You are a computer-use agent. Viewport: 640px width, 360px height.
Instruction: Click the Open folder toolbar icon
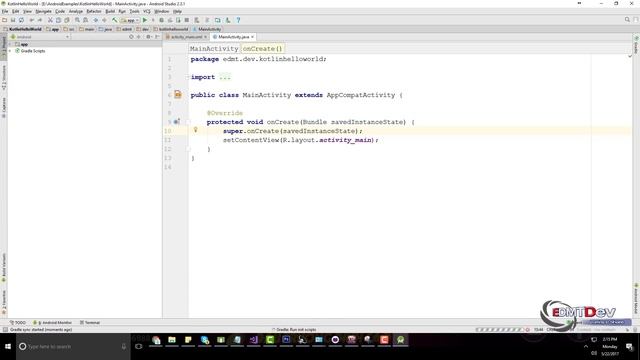click(x=4, y=20)
